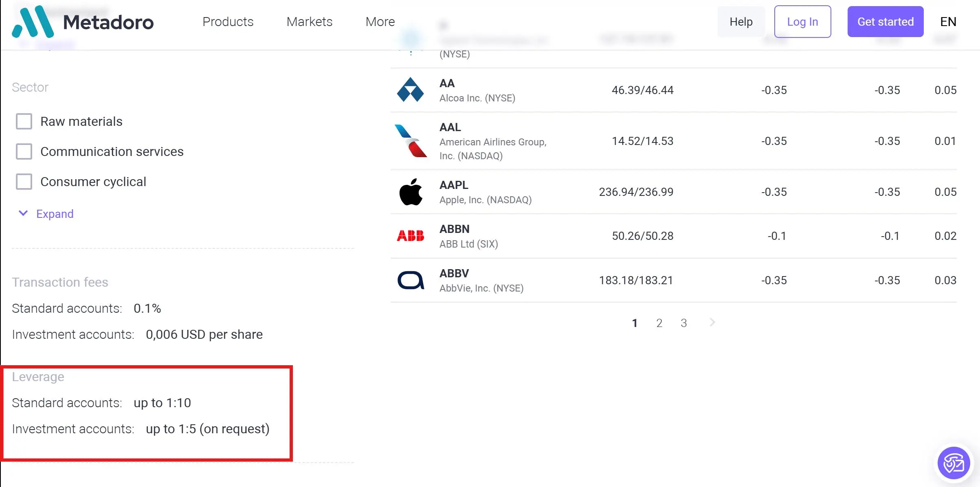Screen dimensions: 980x487
Task: Click the Alcoa Inc. (NYSE) name
Action: pyautogui.click(x=477, y=98)
